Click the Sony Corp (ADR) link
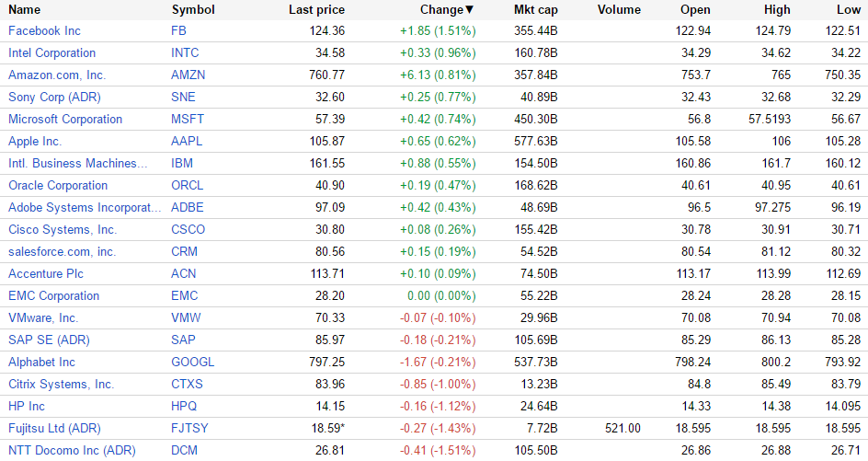Screen dimensions: 868x461 pyautogui.click(x=47, y=98)
